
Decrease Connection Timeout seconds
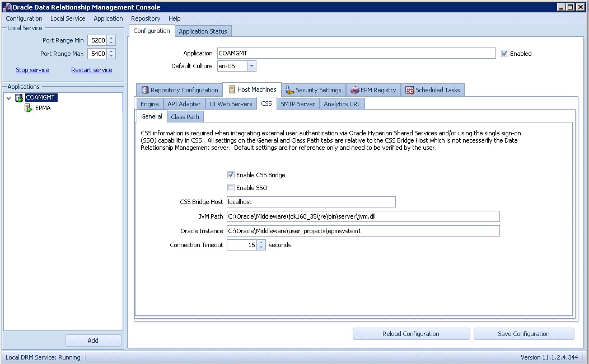pyautogui.click(x=261, y=248)
